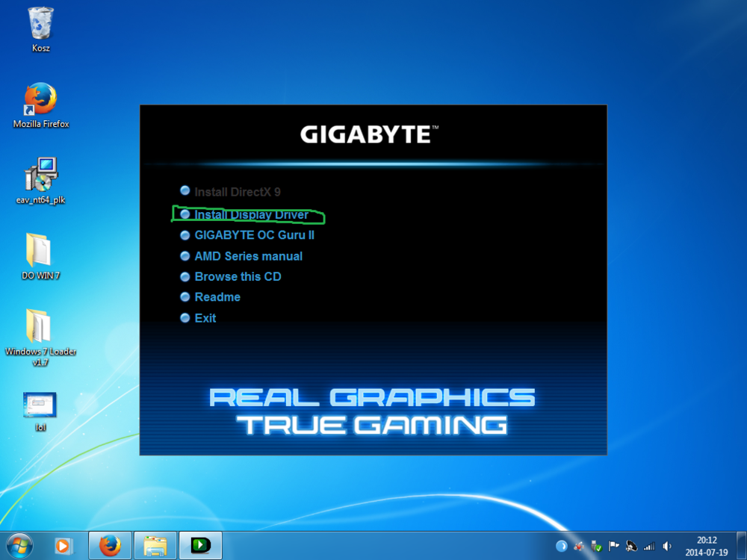
Task: Click the Show desktop button
Action: [x=741, y=546]
